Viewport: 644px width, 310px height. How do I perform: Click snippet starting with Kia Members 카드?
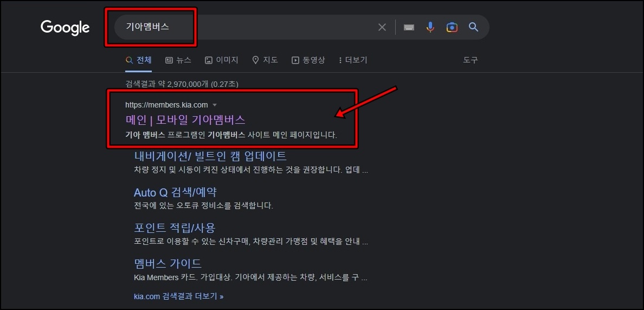click(250, 277)
